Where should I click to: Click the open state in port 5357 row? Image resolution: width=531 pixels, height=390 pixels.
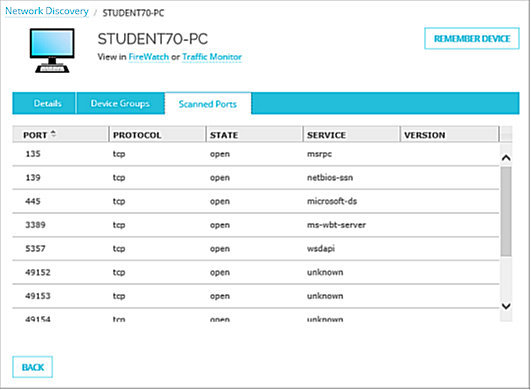(x=220, y=249)
